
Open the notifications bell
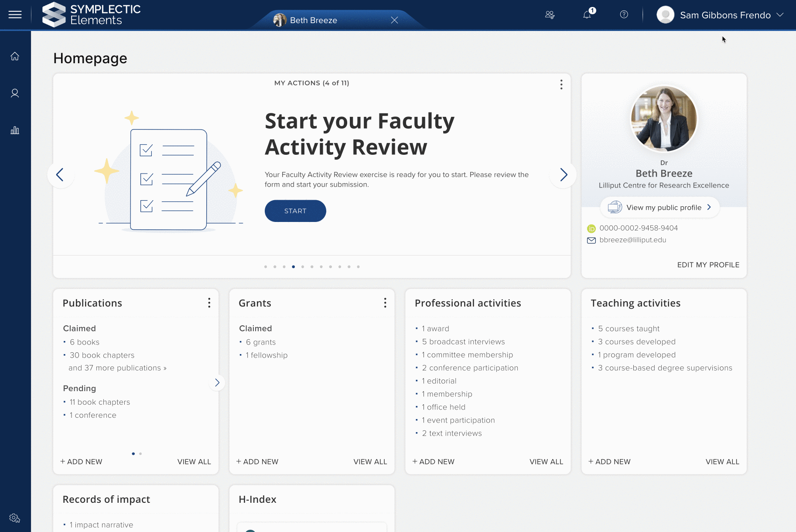(587, 15)
